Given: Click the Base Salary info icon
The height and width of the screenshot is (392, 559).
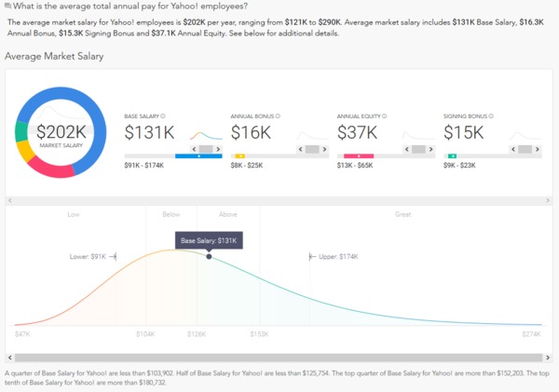Looking at the screenshot, I should (163, 116).
